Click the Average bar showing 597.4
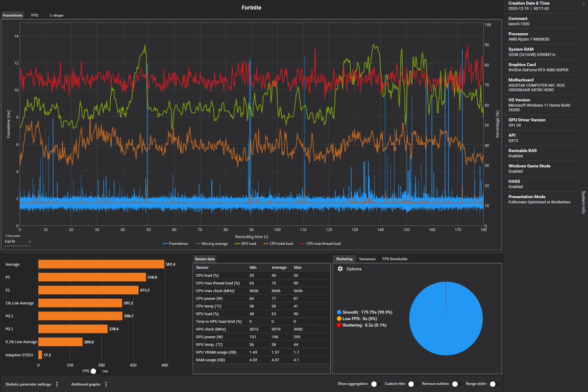Screen dimensions: 588x392 click(101, 264)
